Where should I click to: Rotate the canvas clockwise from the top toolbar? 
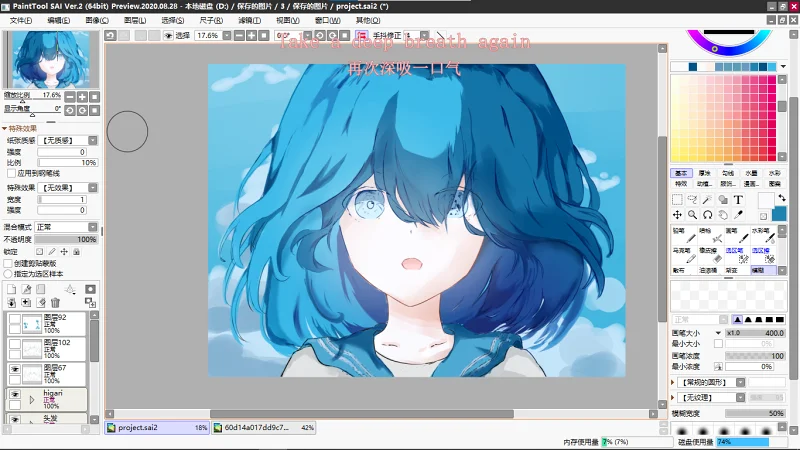[x=332, y=35]
